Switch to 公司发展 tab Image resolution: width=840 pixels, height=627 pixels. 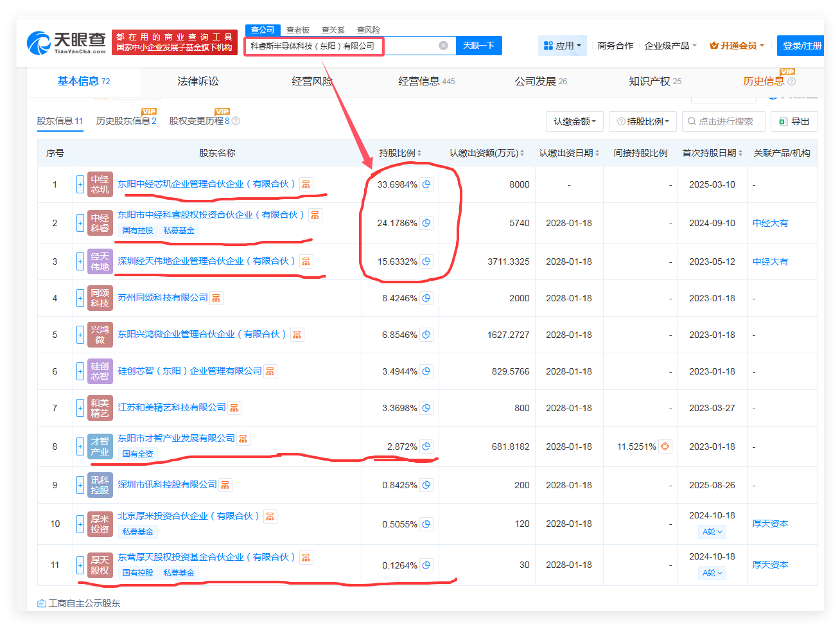[x=541, y=81]
